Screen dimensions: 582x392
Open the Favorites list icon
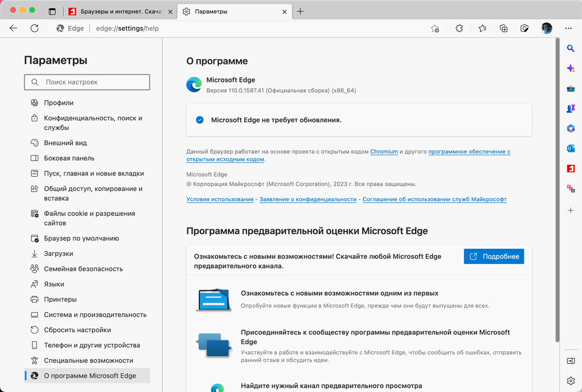483,29
